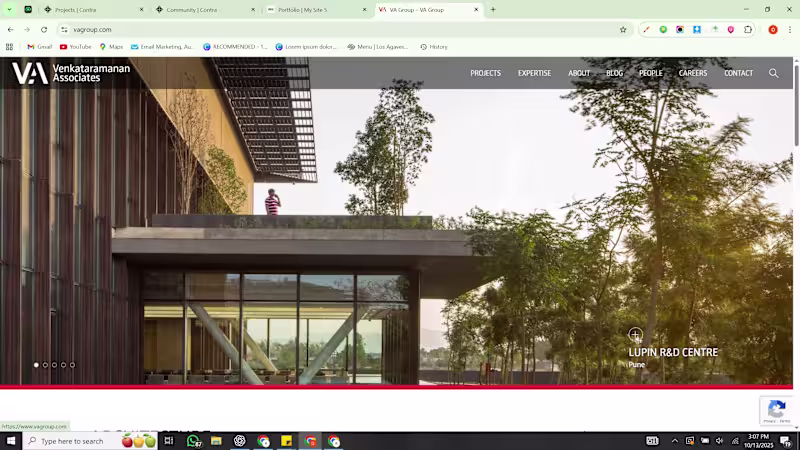Click the volume icon in system tray
Screen dimensions: 800x450
click(720, 441)
